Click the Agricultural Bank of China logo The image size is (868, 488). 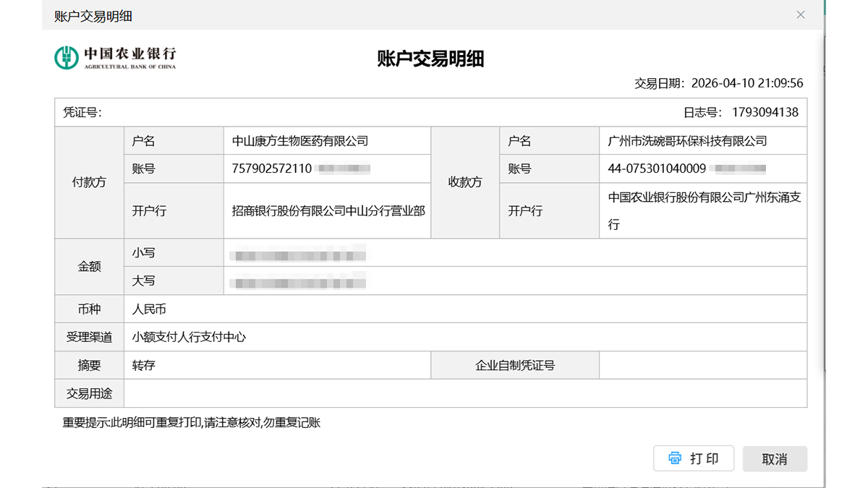pyautogui.click(x=115, y=57)
